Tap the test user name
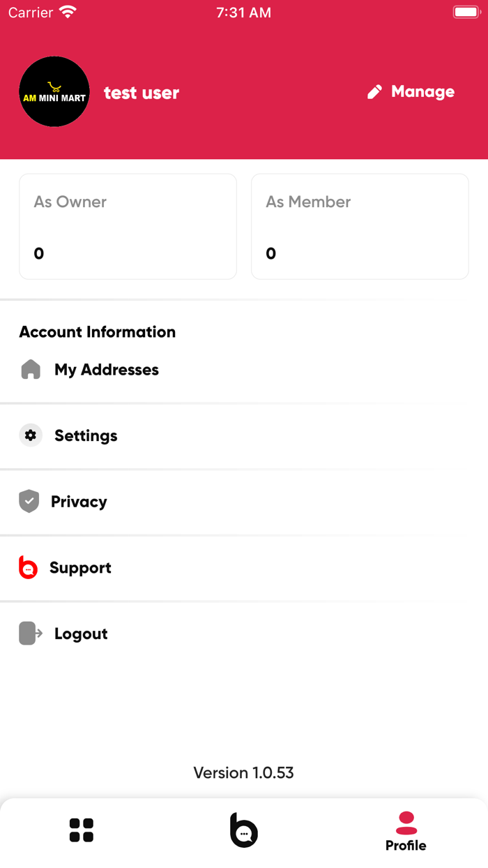 pyautogui.click(x=142, y=93)
